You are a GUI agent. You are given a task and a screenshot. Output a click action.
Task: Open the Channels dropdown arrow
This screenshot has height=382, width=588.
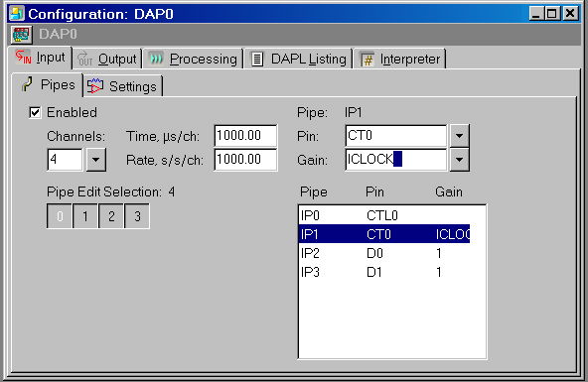[x=96, y=160]
